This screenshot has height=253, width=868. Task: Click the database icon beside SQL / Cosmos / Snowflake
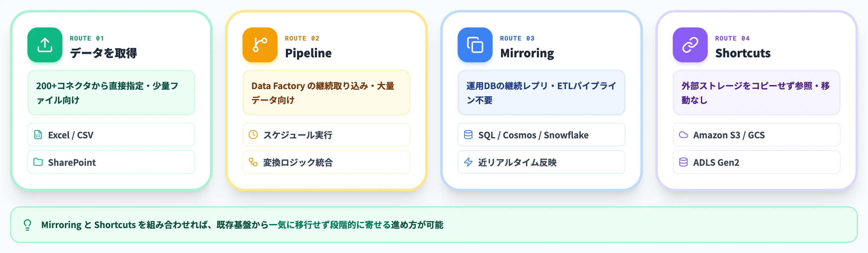468,135
